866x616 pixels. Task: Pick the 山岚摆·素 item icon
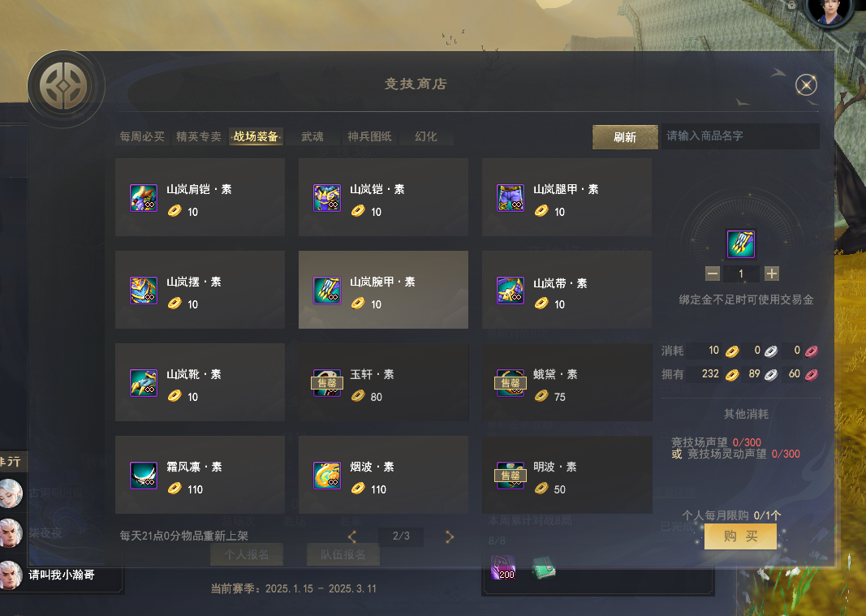pos(144,291)
